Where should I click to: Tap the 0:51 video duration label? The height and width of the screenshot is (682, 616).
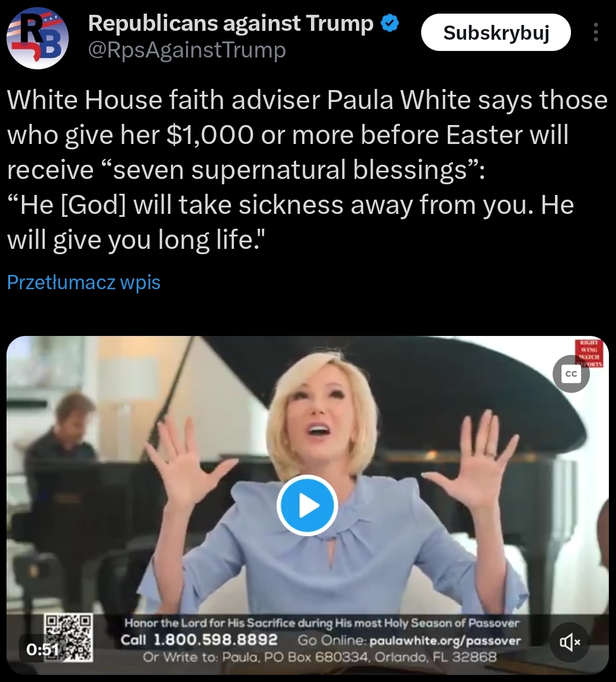(42, 649)
